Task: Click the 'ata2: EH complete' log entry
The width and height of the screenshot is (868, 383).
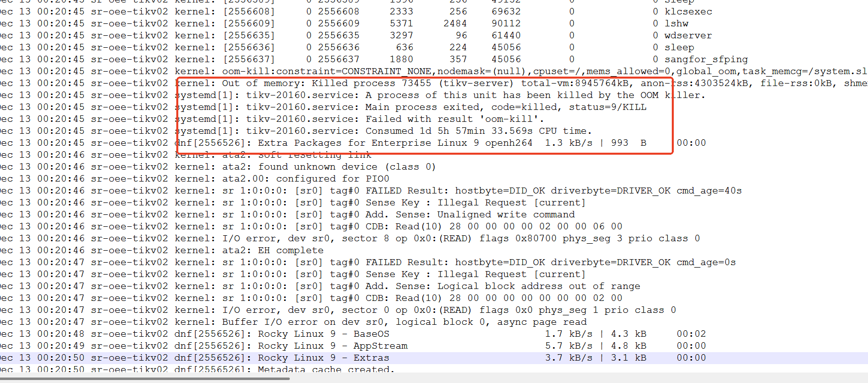Action: (x=272, y=250)
